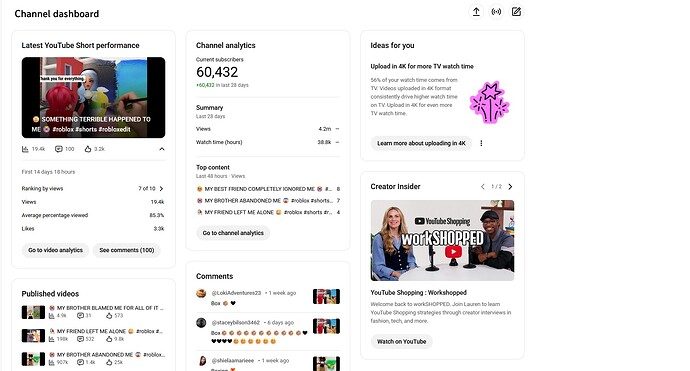Screen dimensions: 690x371
Task: Click Learn more about uploading in 4K
Action: click(x=421, y=143)
